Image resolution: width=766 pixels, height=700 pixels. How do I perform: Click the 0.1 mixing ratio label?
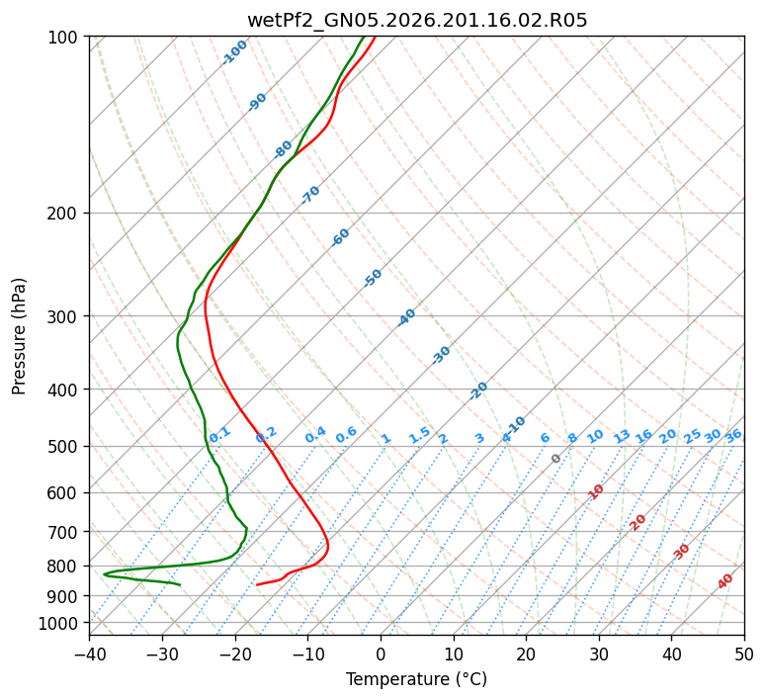click(x=219, y=434)
